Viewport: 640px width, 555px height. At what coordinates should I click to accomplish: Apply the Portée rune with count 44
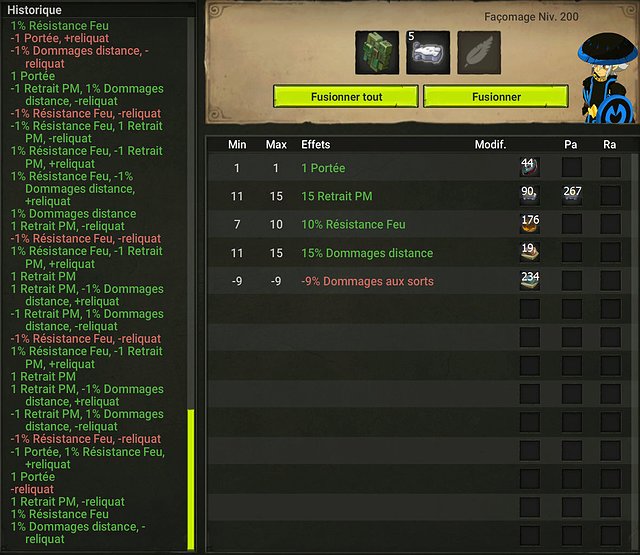pyautogui.click(x=530, y=167)
